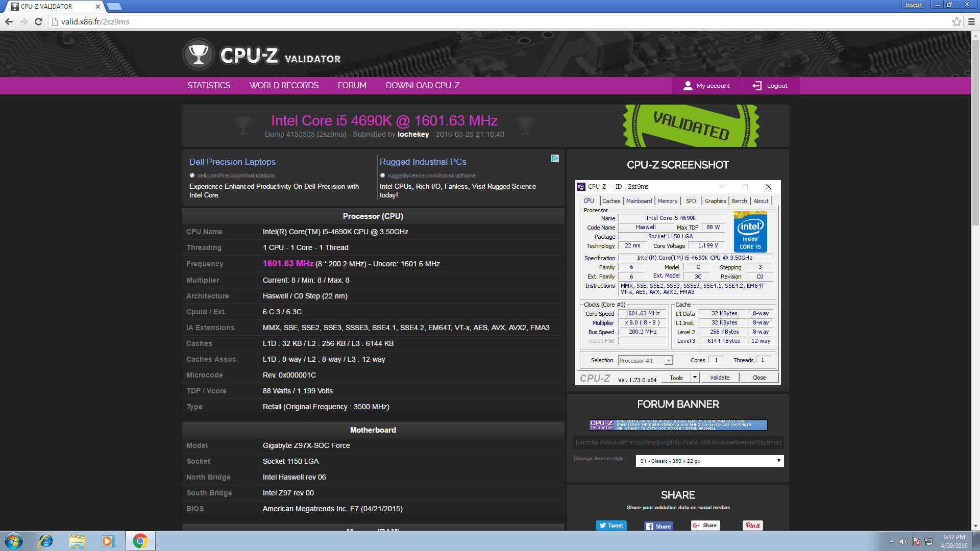Click the VALIDATED green stamp
Screen dimensions: 980x551
point(691,126)
